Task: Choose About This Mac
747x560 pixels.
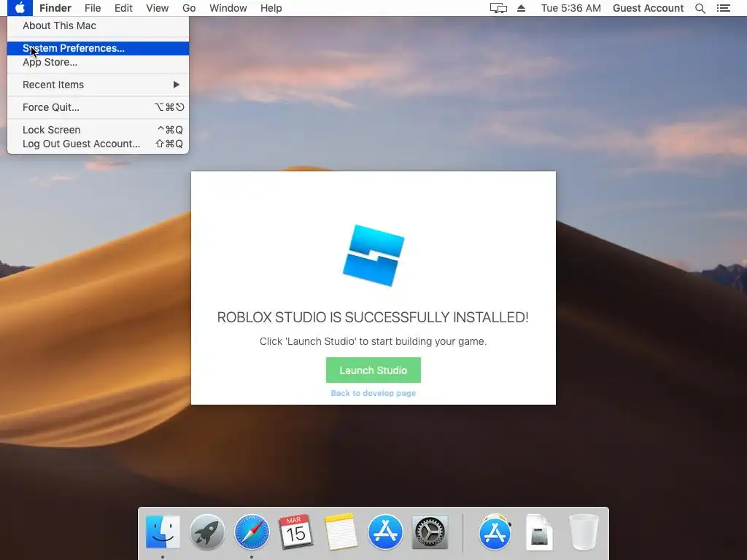Action: pyautogui.click(x=98, y=26)
